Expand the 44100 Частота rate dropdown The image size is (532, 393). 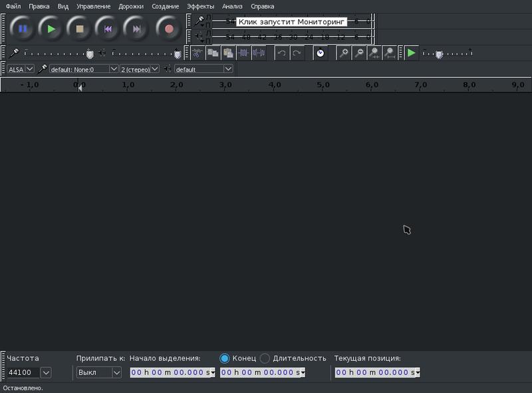pyautogui.click(x=46, y=372)
